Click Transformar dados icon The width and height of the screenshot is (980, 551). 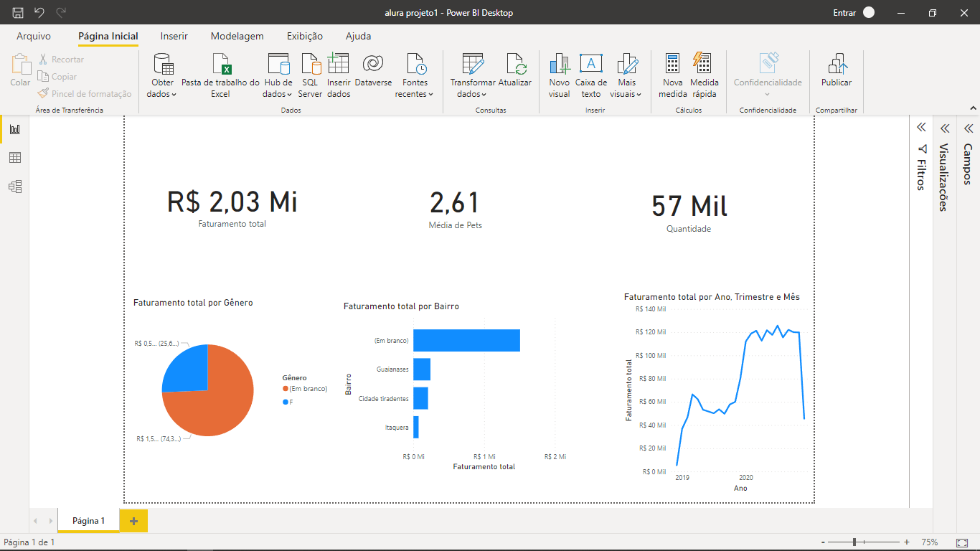[473, 64]
